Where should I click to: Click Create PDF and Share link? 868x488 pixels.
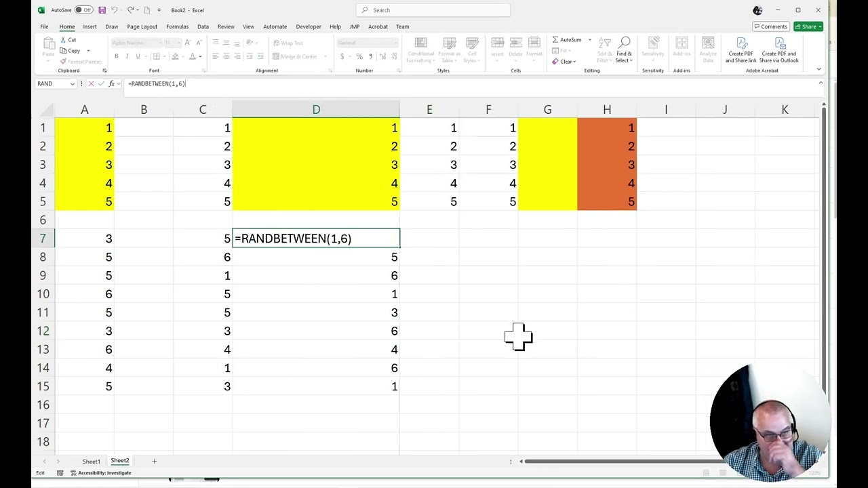click(x=741, y=50)
